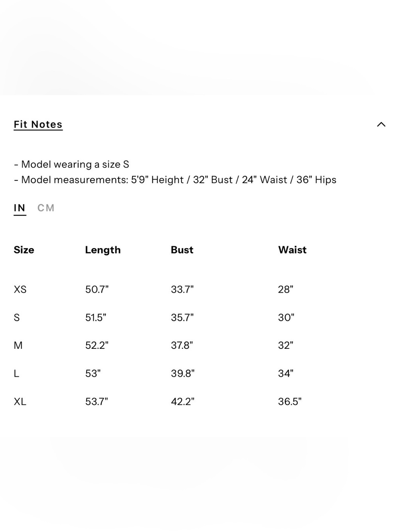Image resolution: width=399 pixels, height=532 pixels.
Task: Select the XS size row label
Action: pyautogui.click(x=20, y=289)
